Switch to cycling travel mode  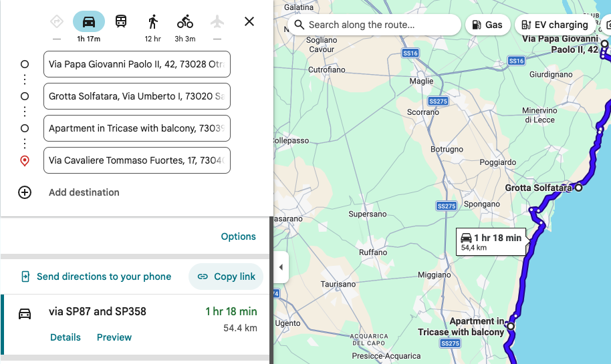tap(185, 21)
